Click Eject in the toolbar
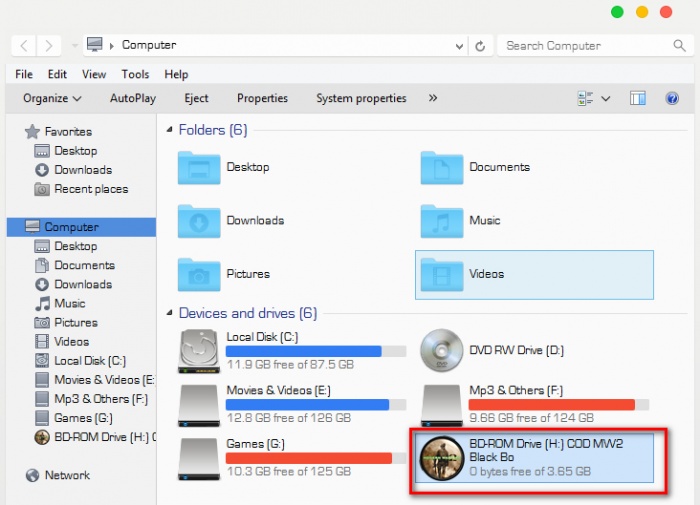700x505 pixels. tap(196, 98)
